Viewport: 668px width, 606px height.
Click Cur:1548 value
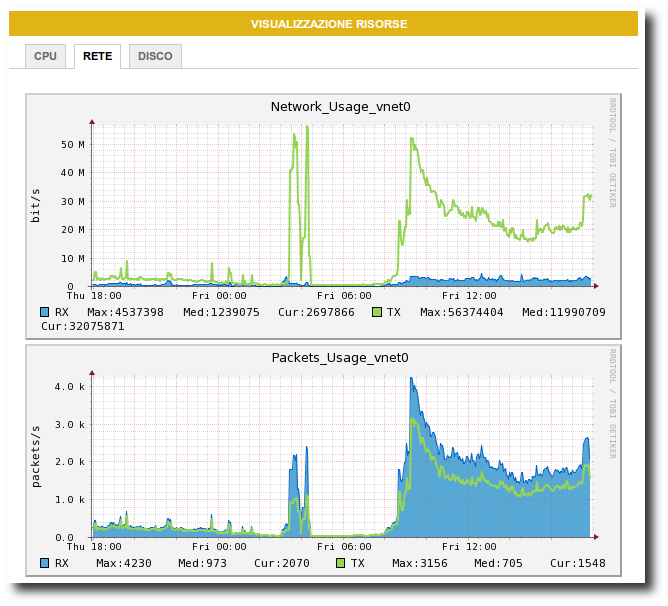(578, 563)
